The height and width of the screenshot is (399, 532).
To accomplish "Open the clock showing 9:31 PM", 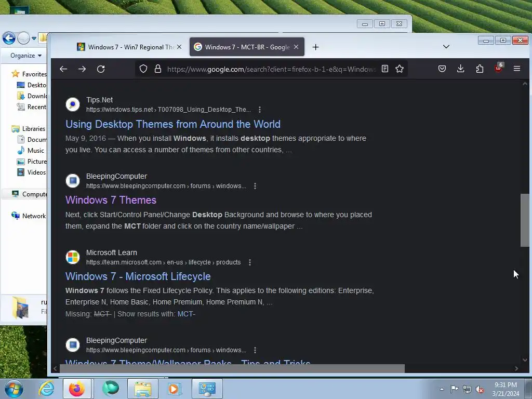I will click(x=506, y=389).
